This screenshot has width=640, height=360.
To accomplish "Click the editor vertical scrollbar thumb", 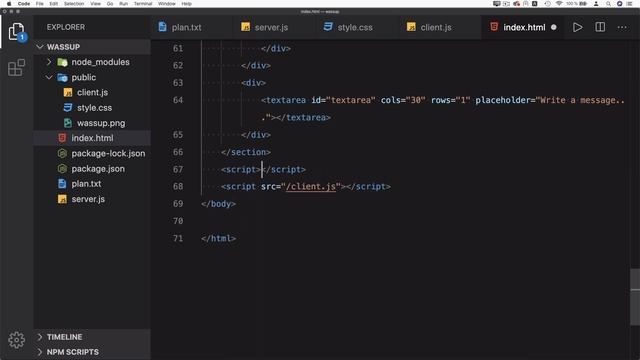I will 635,297.
